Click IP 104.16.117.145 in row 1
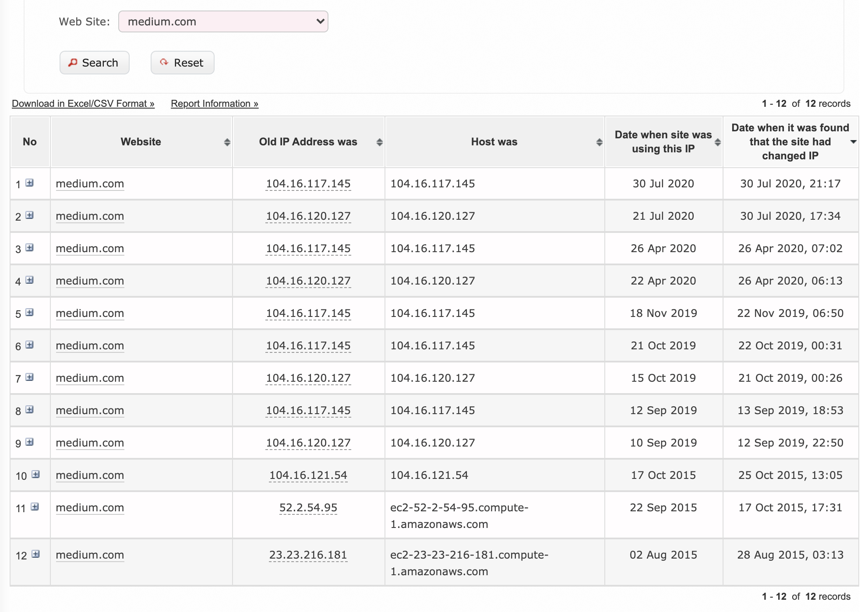Screen dimensions: 868x612 pos(308,184)
